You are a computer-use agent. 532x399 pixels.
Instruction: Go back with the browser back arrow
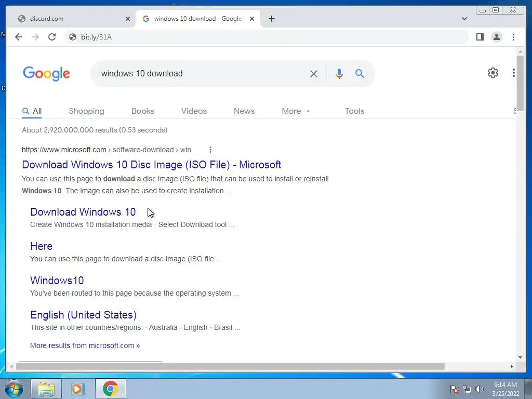(19, 37)
